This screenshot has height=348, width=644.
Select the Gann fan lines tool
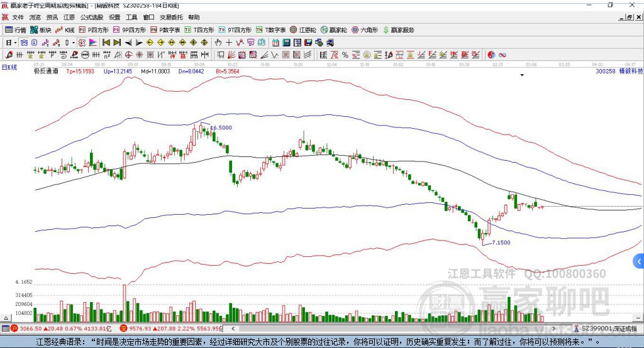[231, 55]
